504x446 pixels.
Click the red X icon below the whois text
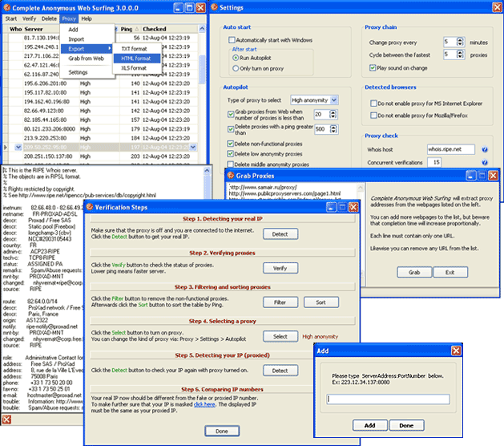pos(6,420)
